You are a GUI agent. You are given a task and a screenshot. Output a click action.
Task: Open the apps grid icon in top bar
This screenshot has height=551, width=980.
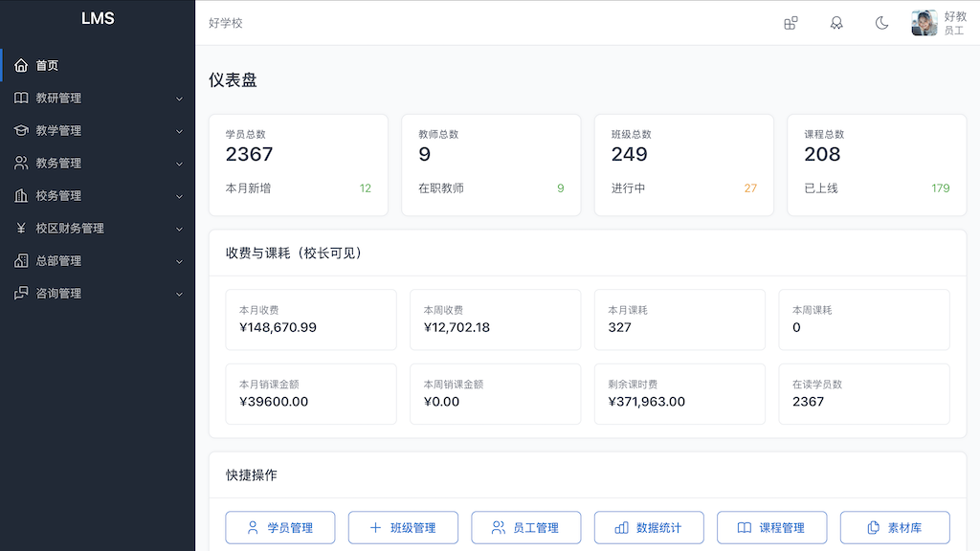791,23
